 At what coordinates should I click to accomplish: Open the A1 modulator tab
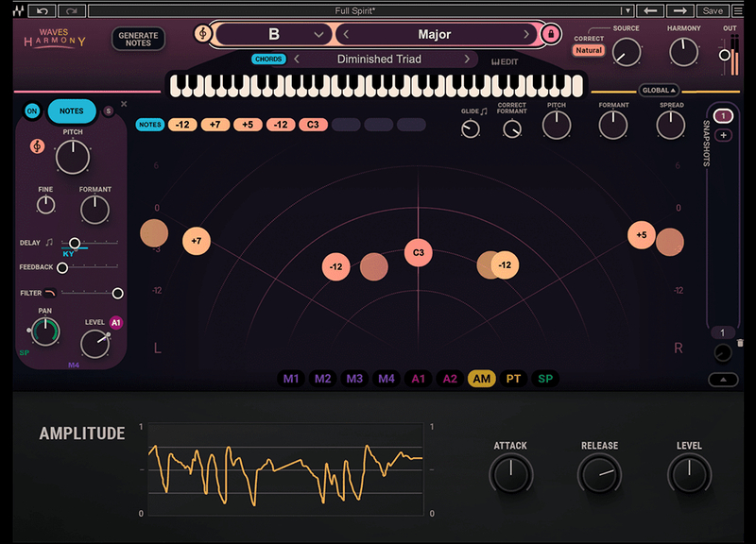click(x=418, y=379)
